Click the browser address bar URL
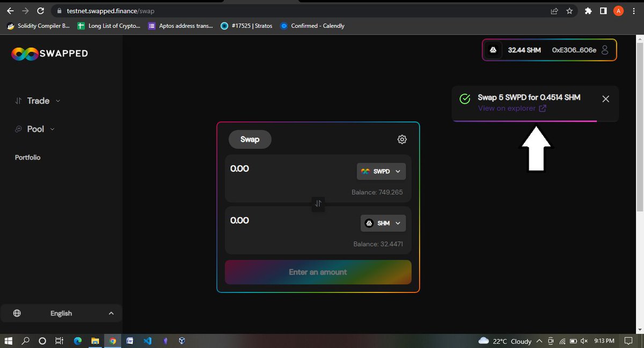This screenshot has height=348, width=644. point(110,11)
